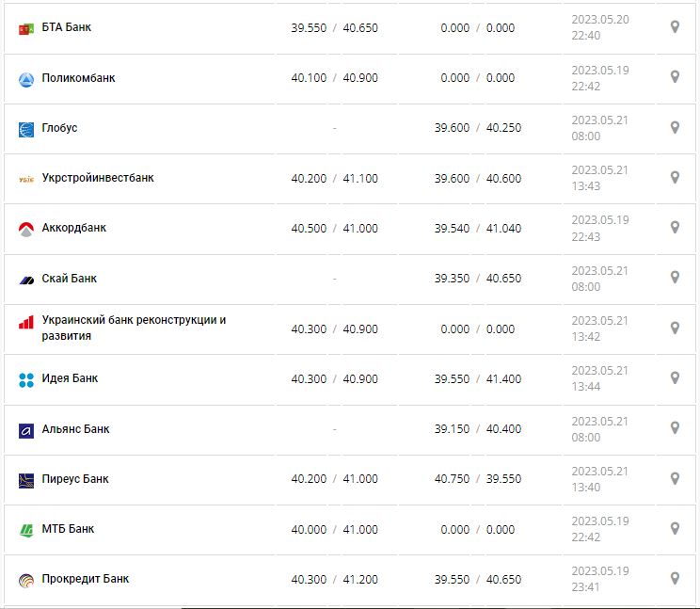Screen dimensions: 700x609
Task: Open the location pin for Поликомбанк
Action: pos(675,77)
